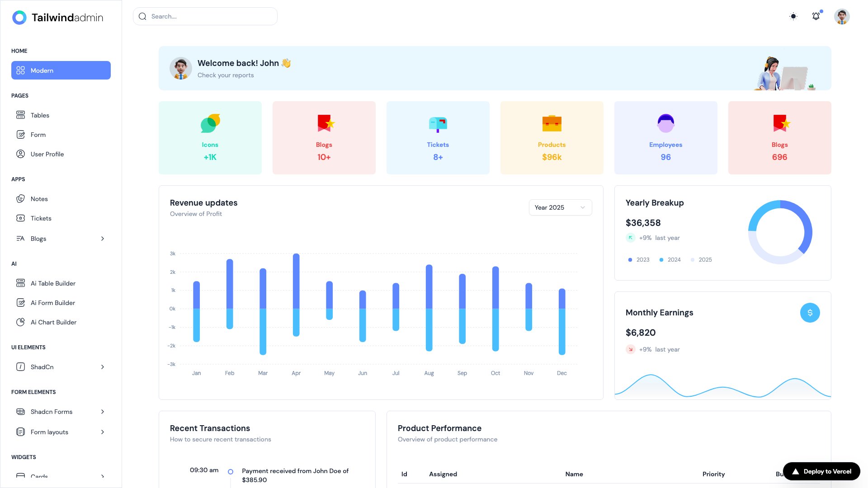Open the Tables page link
868x488 pixels.
click(x=40, y=115)
